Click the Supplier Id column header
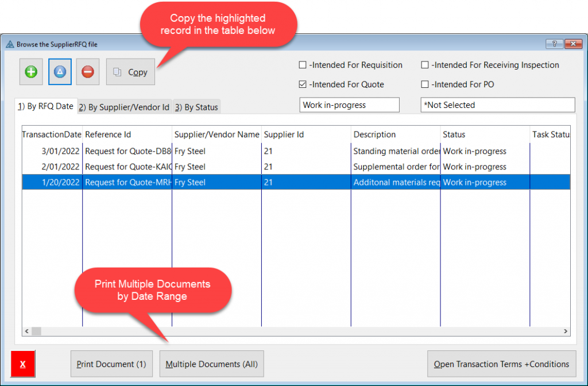Screen dimensions: 588x386 click(x=307, y=134)
